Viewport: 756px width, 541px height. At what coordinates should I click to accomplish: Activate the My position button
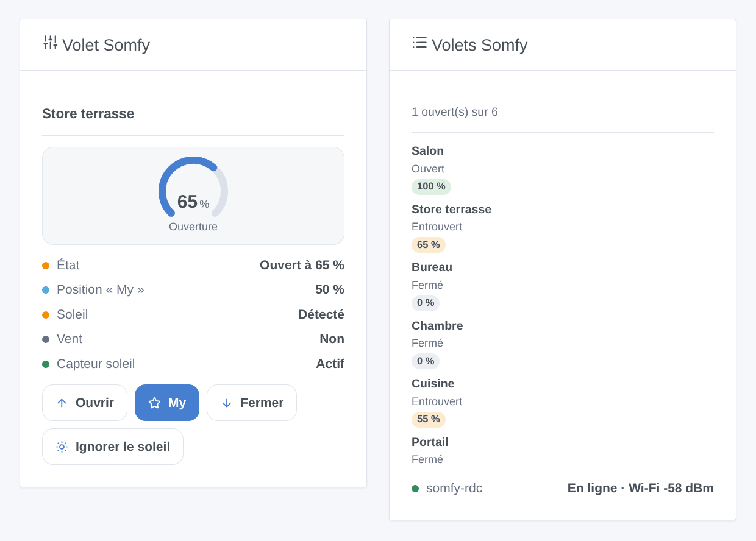[167, 403]
